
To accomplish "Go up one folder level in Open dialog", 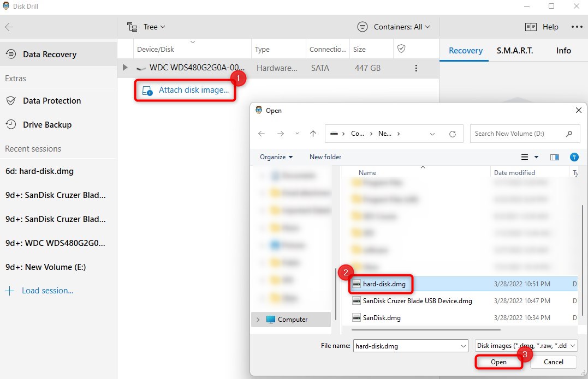I will click(x=313, y=134).
